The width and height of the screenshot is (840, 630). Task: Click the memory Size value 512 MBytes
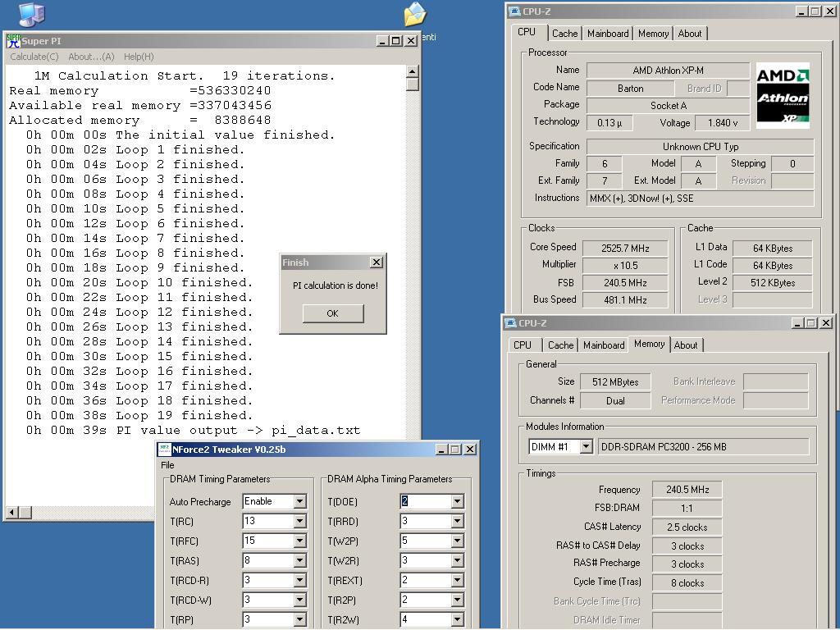tap(615, 382)
